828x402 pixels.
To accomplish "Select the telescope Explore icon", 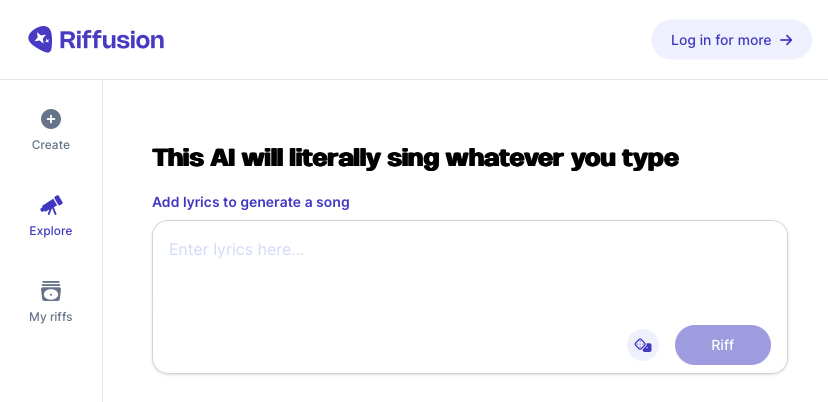I will coord(51,205).
